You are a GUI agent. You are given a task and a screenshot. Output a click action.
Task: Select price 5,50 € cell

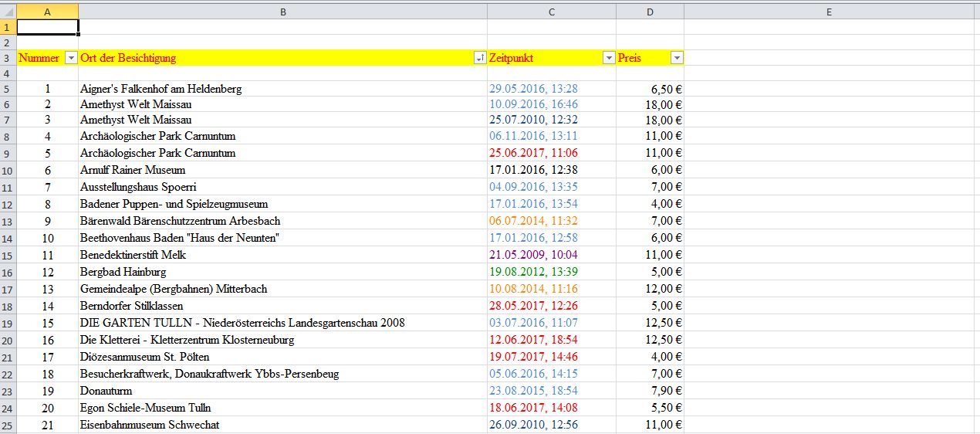coord(650,408)
